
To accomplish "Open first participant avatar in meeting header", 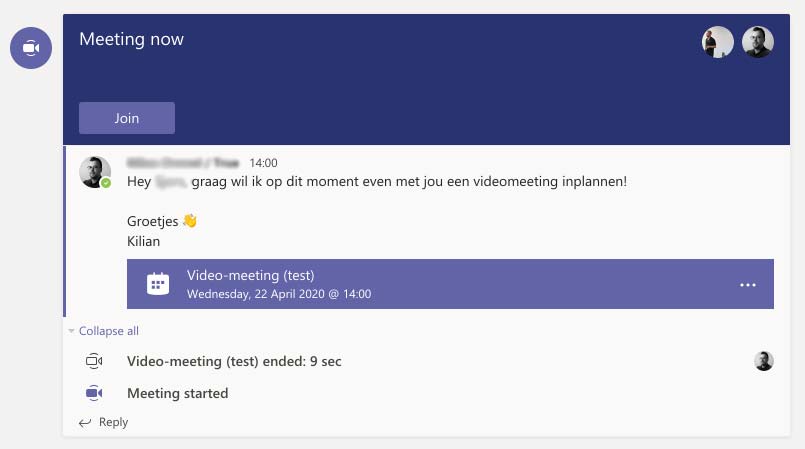I will (x=718, y=42).
